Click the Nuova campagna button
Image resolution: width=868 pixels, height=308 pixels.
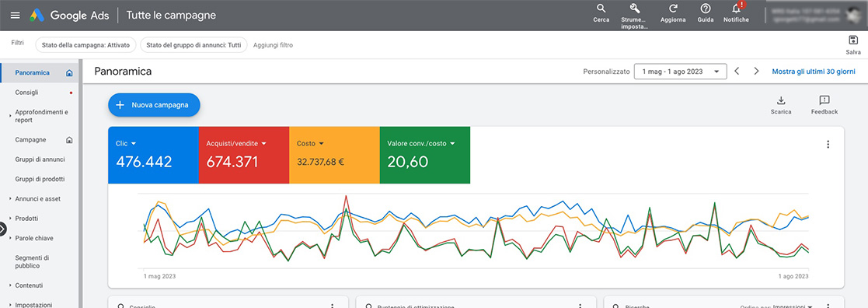[x=154, y=105]
